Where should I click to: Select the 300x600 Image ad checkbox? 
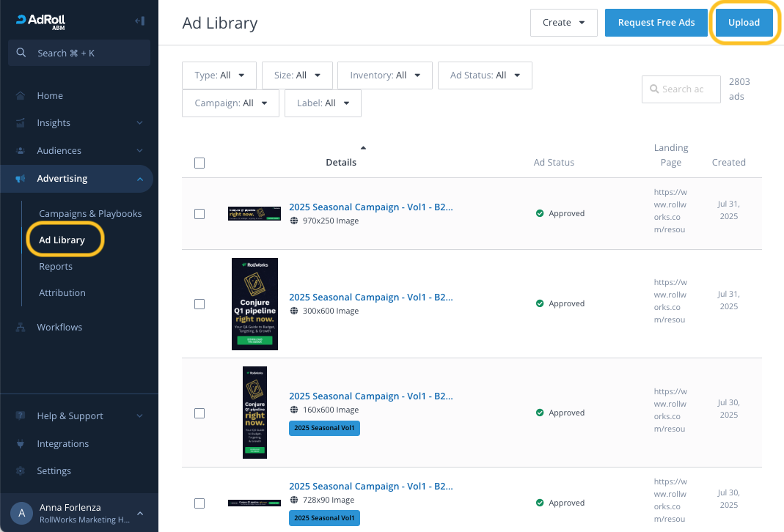click(x=199, y=304)
